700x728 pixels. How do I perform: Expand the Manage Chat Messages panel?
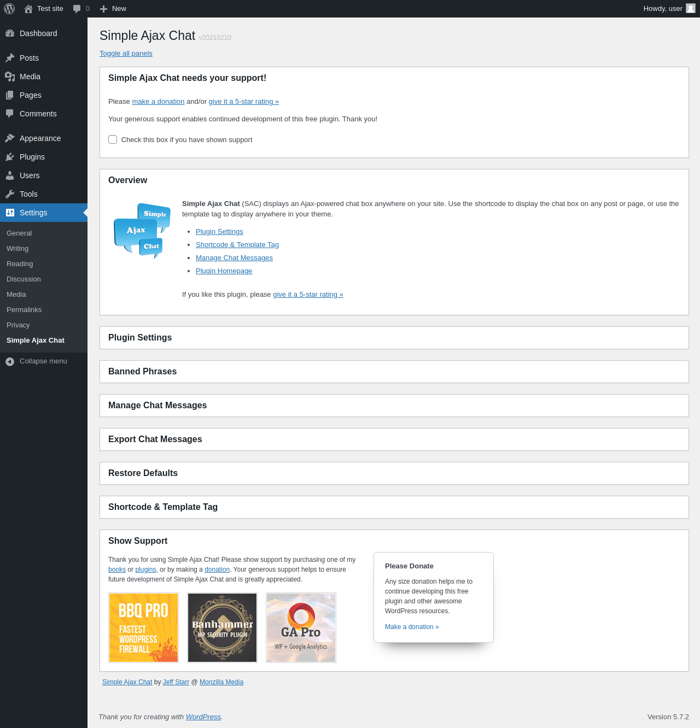[x=394, y=406]
